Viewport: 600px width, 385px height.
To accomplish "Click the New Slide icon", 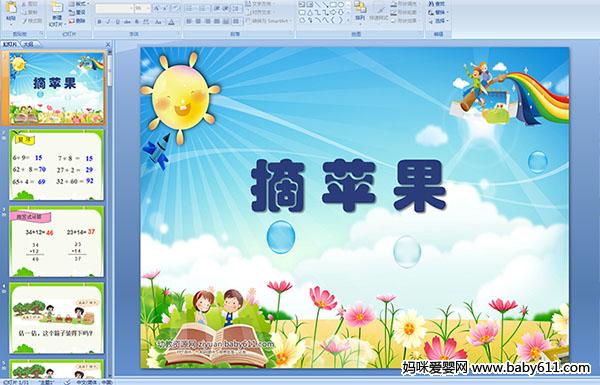I will 57,9.
